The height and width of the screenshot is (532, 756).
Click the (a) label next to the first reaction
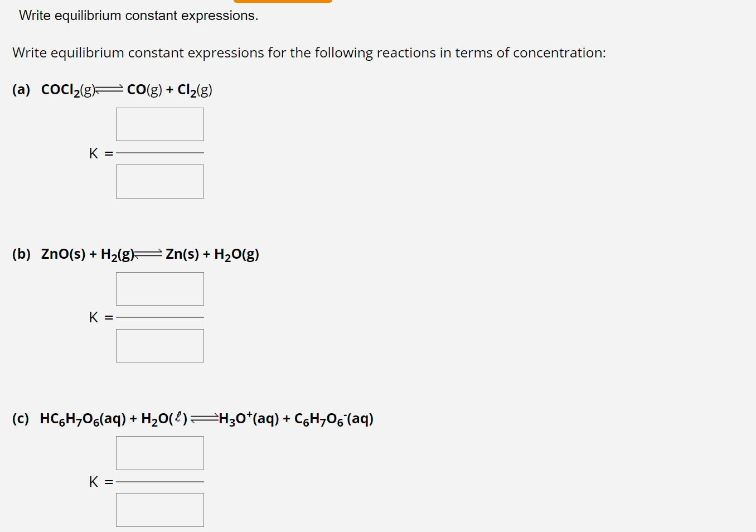click(x=21, y=89)
